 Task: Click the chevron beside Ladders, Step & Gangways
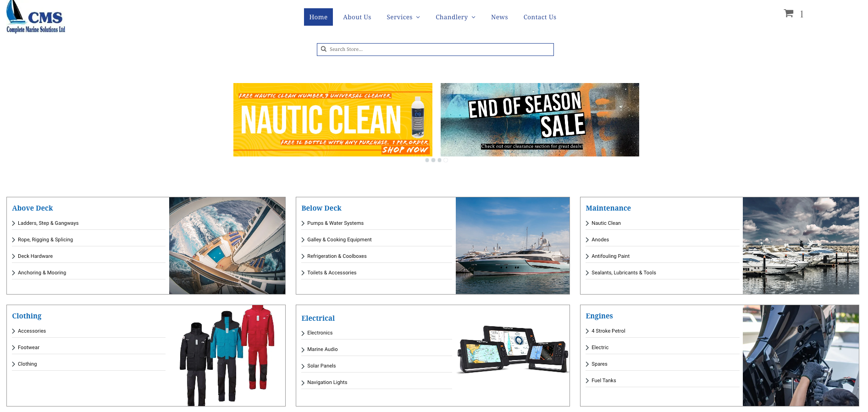pyautogui.click(x=14, y=223)
